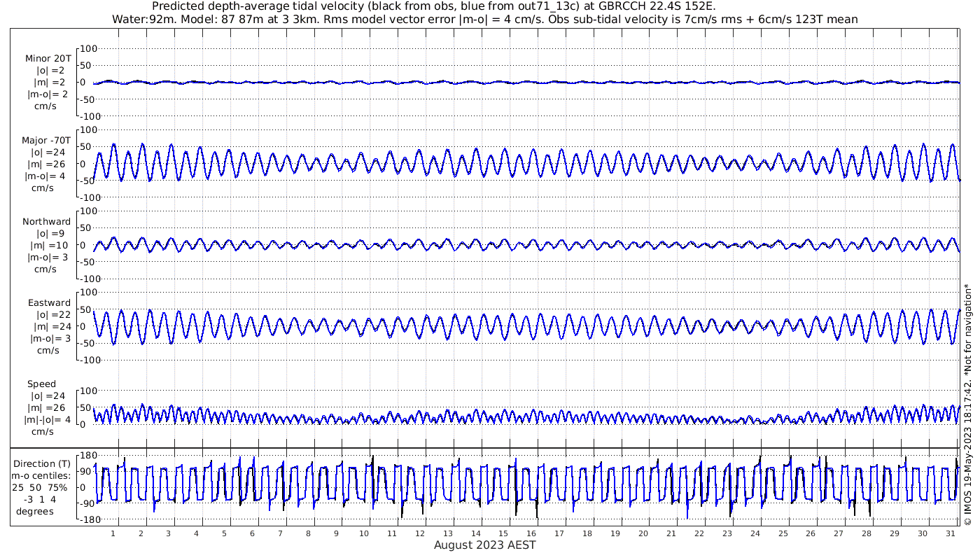The image size is (980, 560).
Task: Click the '180' tick on Direction axis
Action: pyautogui.click(x=87, y=456)
